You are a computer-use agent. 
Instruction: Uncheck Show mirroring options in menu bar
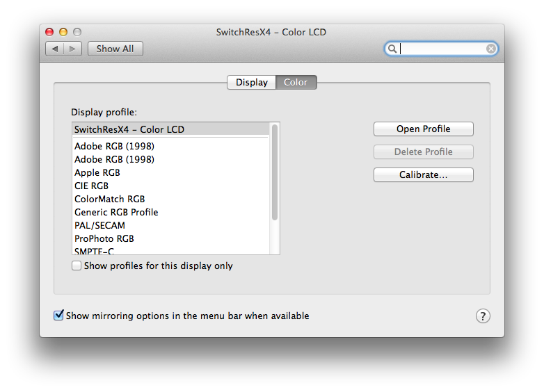pyautogui.click(x=59, y=316)
